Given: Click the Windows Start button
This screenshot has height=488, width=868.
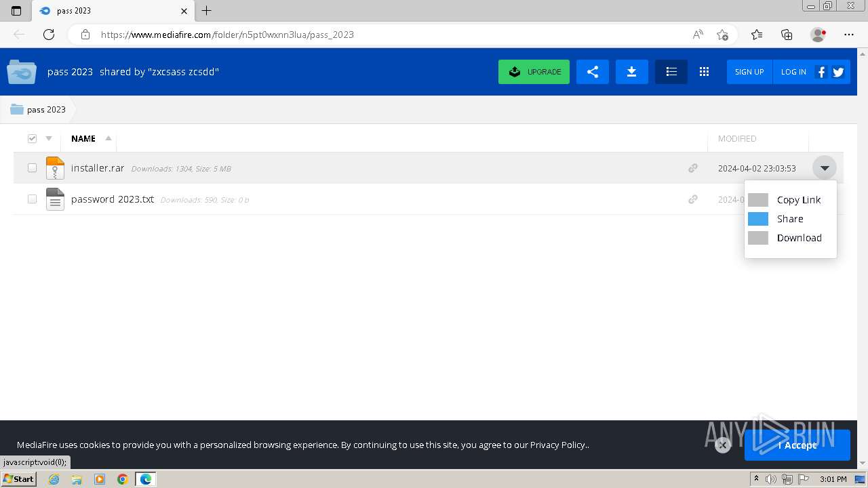Looking at the screenshot, I should [x=18, y=479].
